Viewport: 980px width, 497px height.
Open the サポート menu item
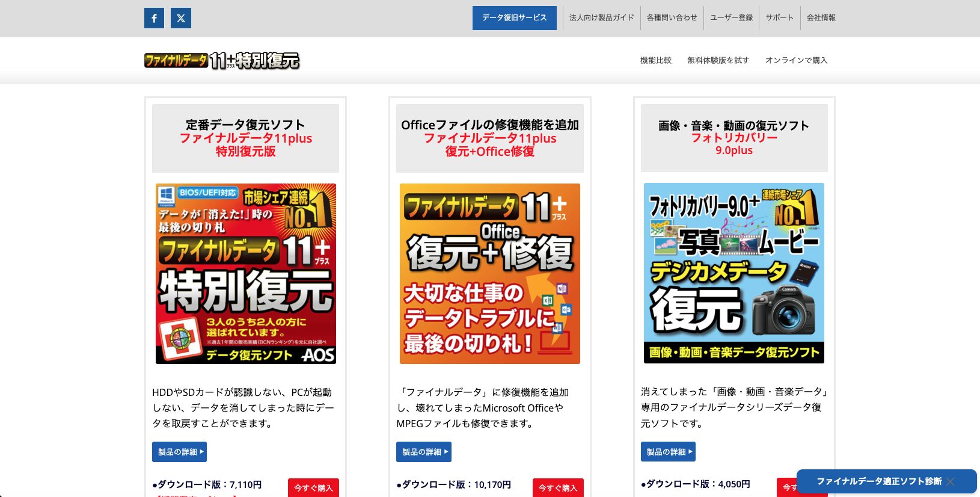[780, 18]
